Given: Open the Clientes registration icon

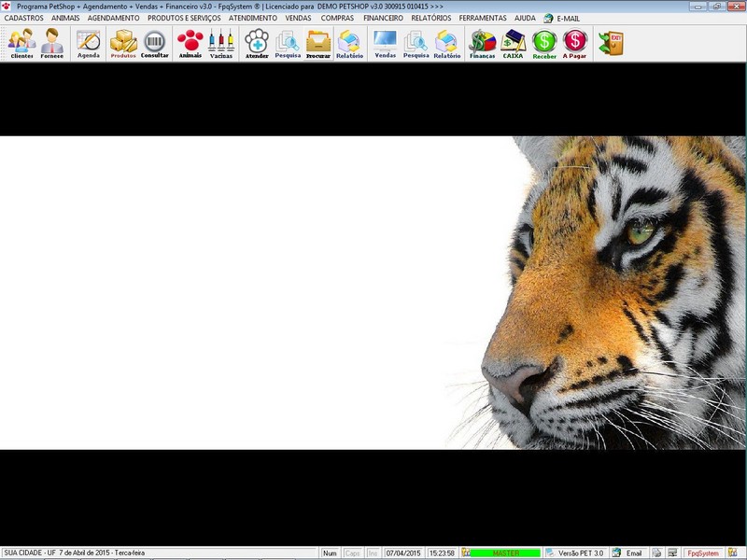Looking at the screenshot, I should [x=21, y=43].
